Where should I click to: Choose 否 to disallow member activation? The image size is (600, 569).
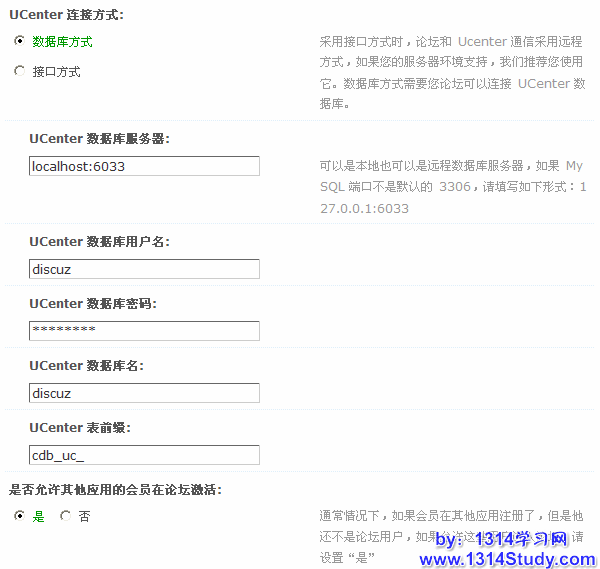click(x=65, y=516)
